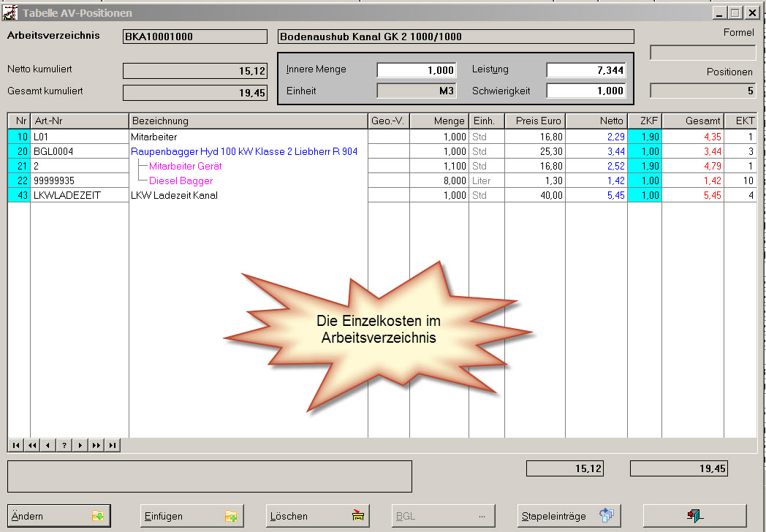Focus the Schwierigkeit input field

[x=586, y=91]
